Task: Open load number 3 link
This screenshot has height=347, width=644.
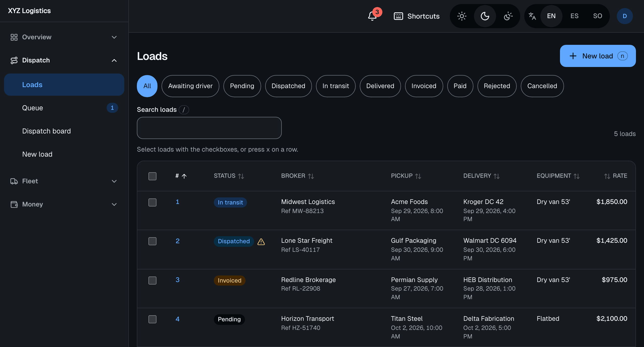Action: (x=178, y=280)
